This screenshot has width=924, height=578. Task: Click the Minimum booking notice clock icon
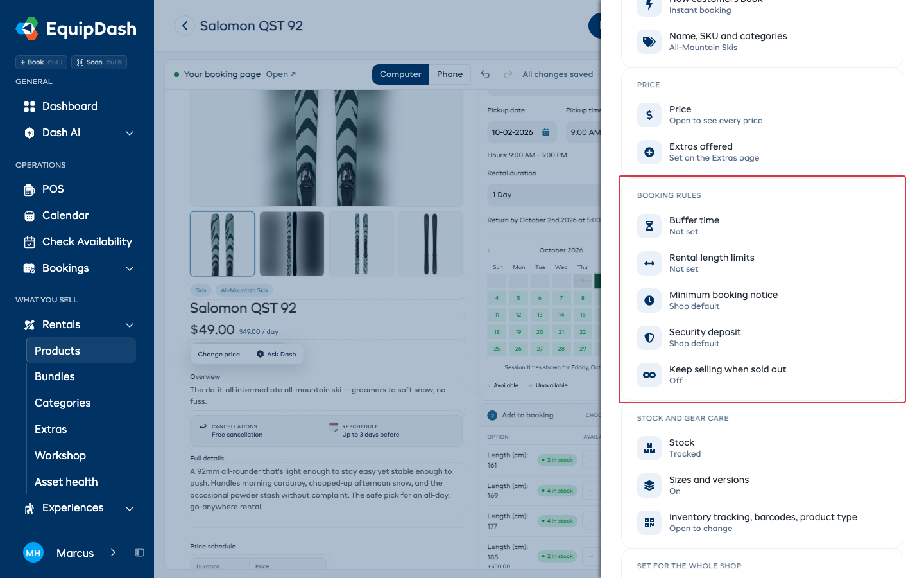coord(649,301)
